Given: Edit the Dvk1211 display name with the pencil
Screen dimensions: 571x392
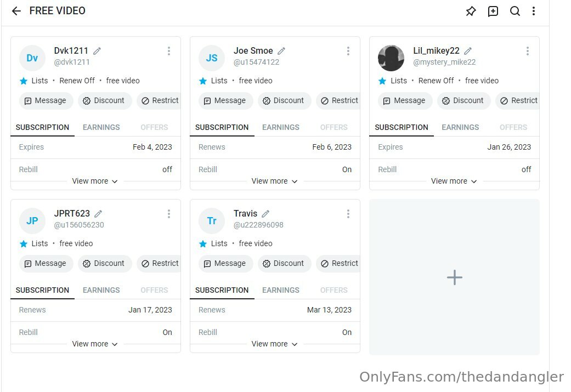Looking at the screenshot, I should 97,51.
